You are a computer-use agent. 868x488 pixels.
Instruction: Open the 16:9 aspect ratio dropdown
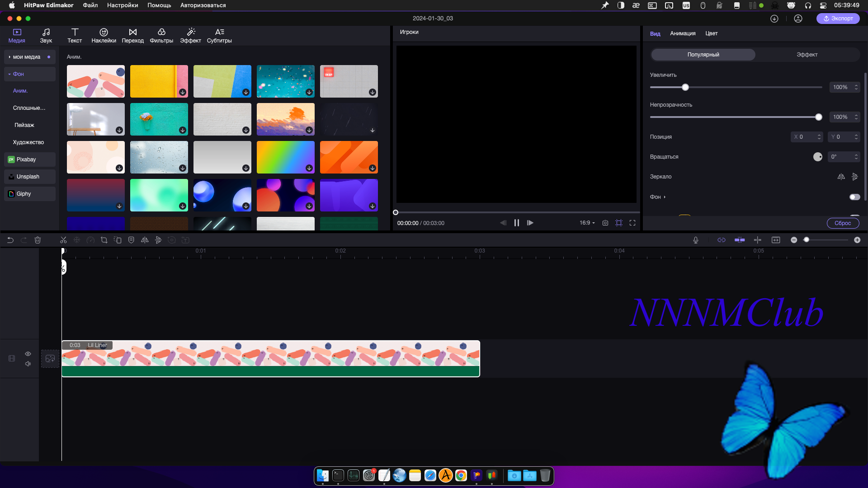point(587,223)
